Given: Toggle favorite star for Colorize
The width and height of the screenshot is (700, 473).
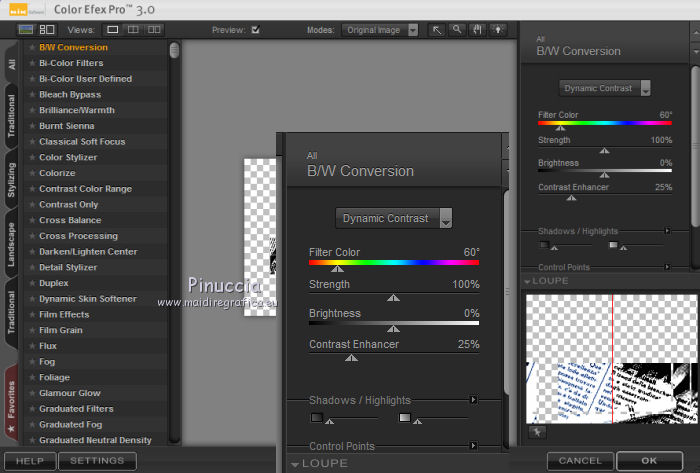Looking at the screenshot, I should tap(32, 173).
